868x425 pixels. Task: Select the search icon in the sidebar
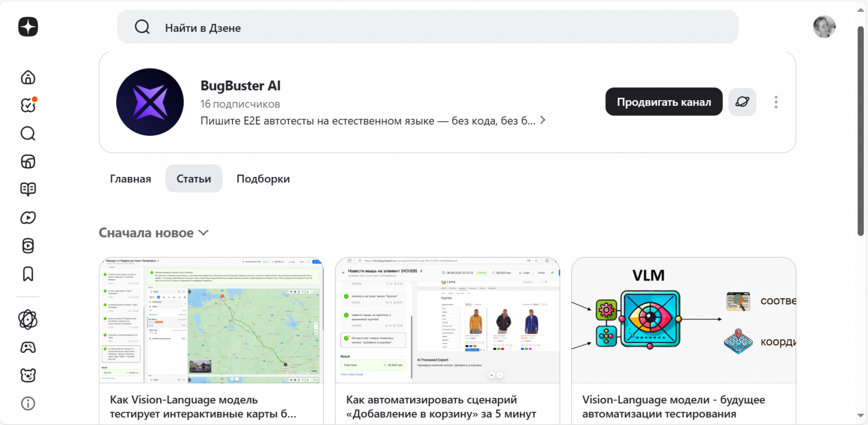[x=27, y=134]
